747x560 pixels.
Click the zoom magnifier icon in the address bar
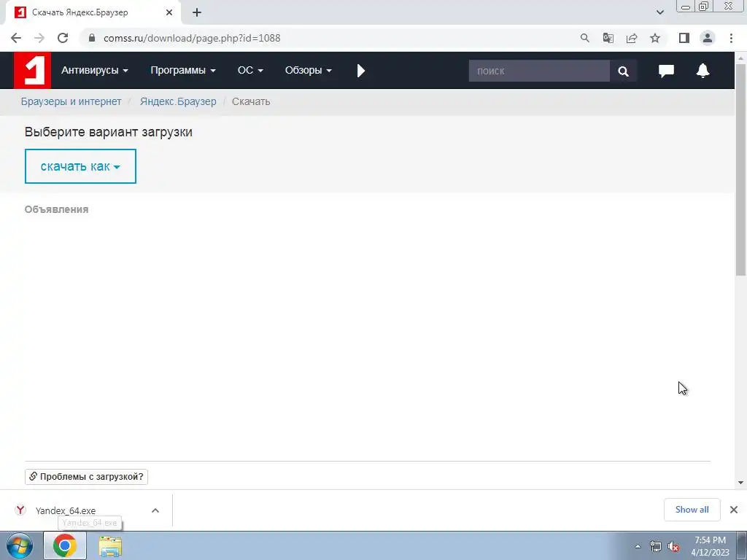pyautogui.click(x=584, y=38)
